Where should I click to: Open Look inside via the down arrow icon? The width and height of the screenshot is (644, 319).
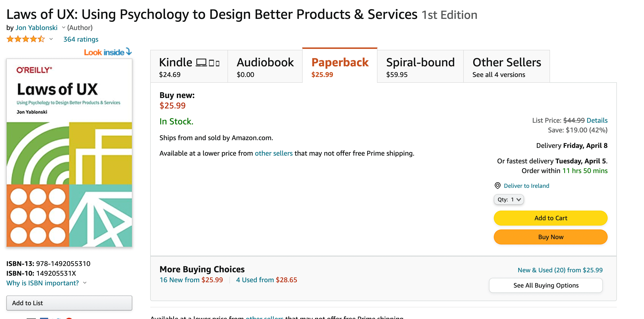(128, 52)
